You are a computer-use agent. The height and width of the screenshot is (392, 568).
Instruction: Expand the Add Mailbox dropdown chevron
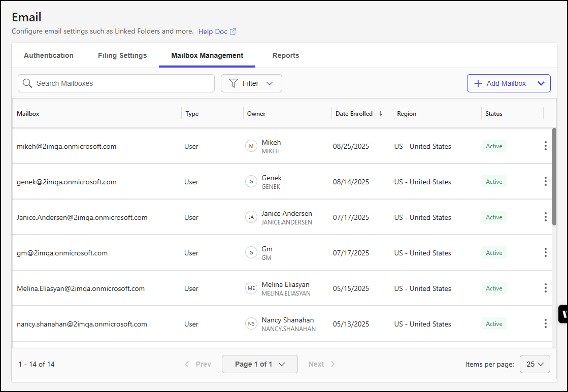point(541,83)
